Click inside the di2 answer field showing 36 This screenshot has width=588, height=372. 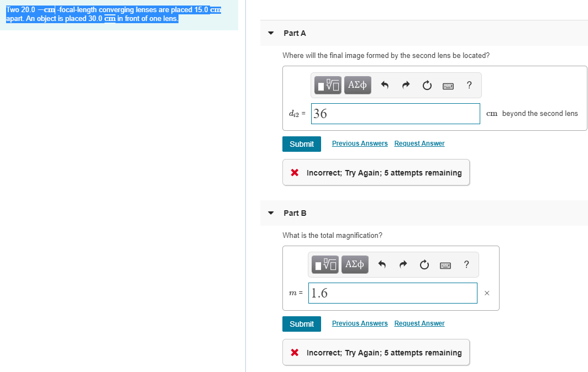coord(395,113)
